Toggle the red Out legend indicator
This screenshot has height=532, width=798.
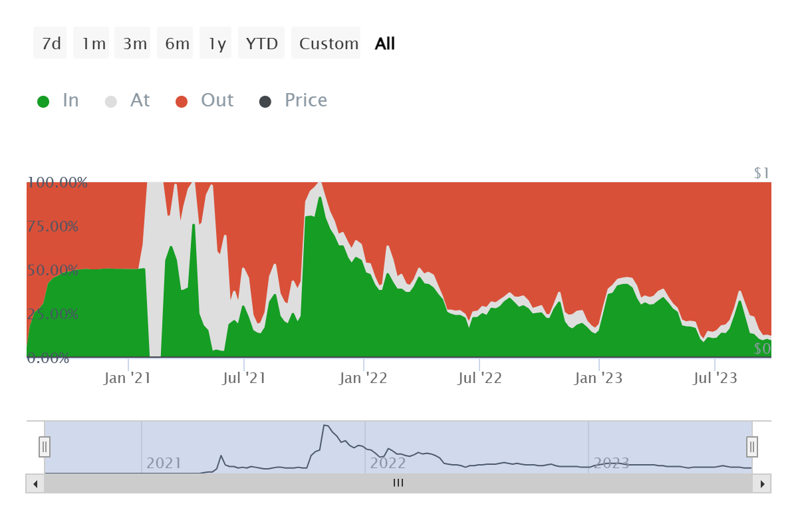click(x=182, y=100)
